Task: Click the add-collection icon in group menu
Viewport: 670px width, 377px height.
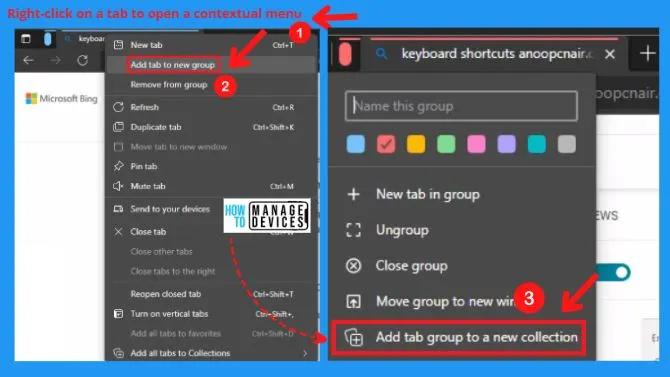Action: click(354, 338)
